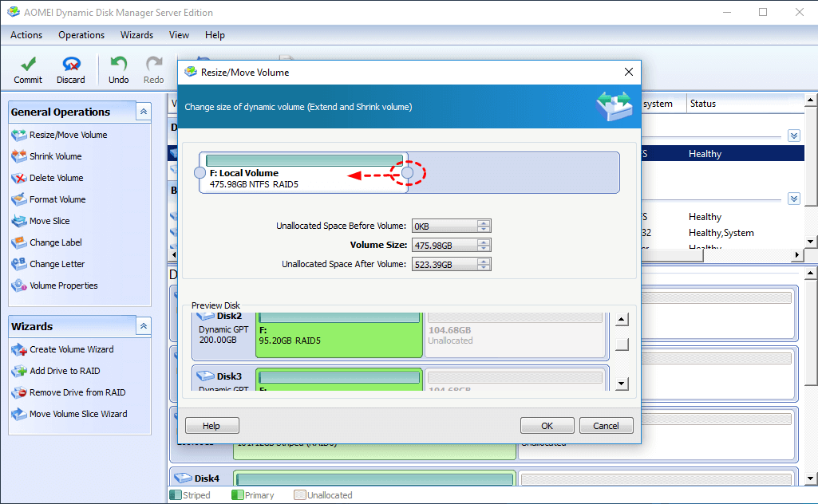818x504 pixels.
Task: Increase Volume Size with up spinner
Action: click(x=484, y=242)
